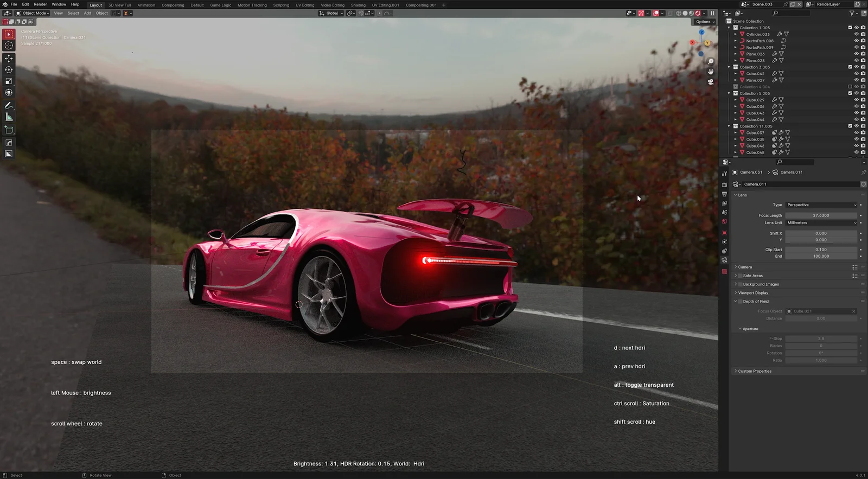Enable the Depth of Field checkbox
868x479 pixels.
coord(740,302)
